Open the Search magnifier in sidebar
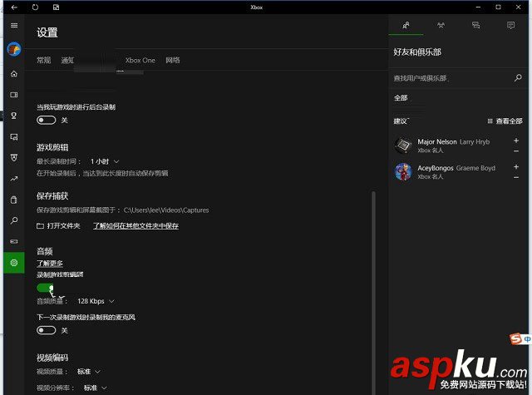The width and height of the screenshot is (532, 395). [x=14, y=220]
